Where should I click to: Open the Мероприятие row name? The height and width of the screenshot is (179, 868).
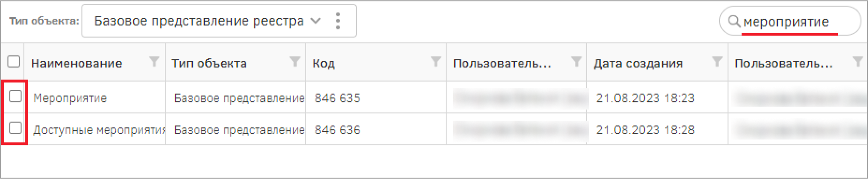tap(70, 98)
